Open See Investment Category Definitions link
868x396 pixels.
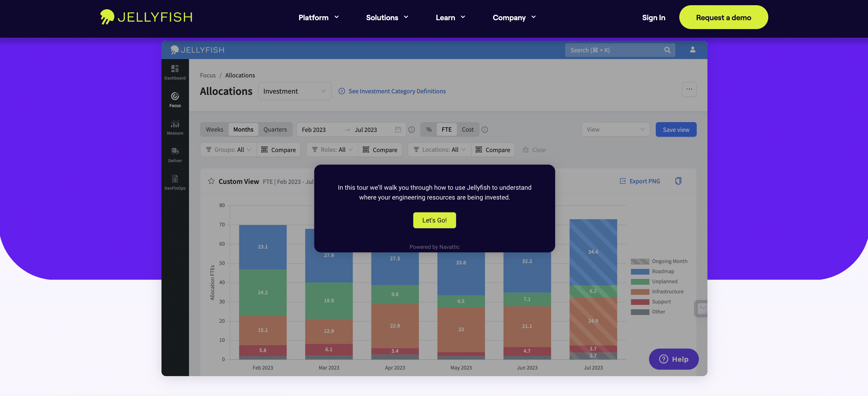[x=397, y=91]
